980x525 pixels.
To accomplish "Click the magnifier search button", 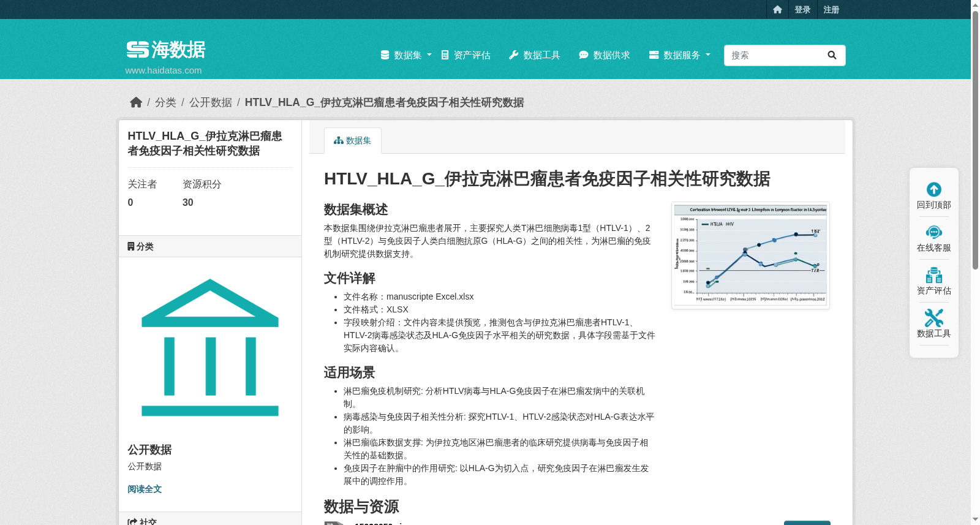I will 832,55.
